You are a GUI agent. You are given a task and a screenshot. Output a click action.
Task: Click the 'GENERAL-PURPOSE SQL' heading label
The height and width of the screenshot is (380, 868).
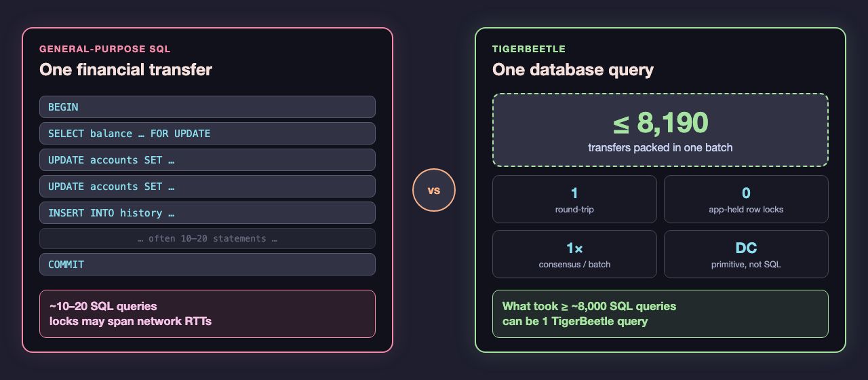pos(105,49)
